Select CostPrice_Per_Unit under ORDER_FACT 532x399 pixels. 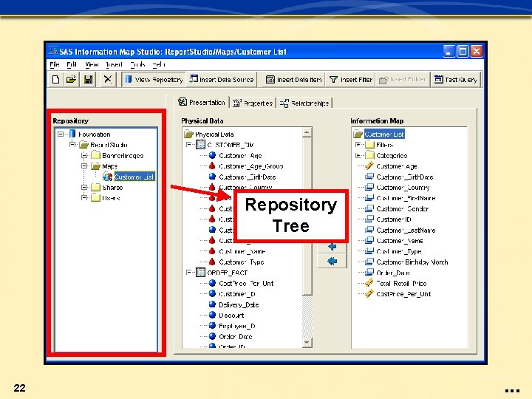(246, 283)
